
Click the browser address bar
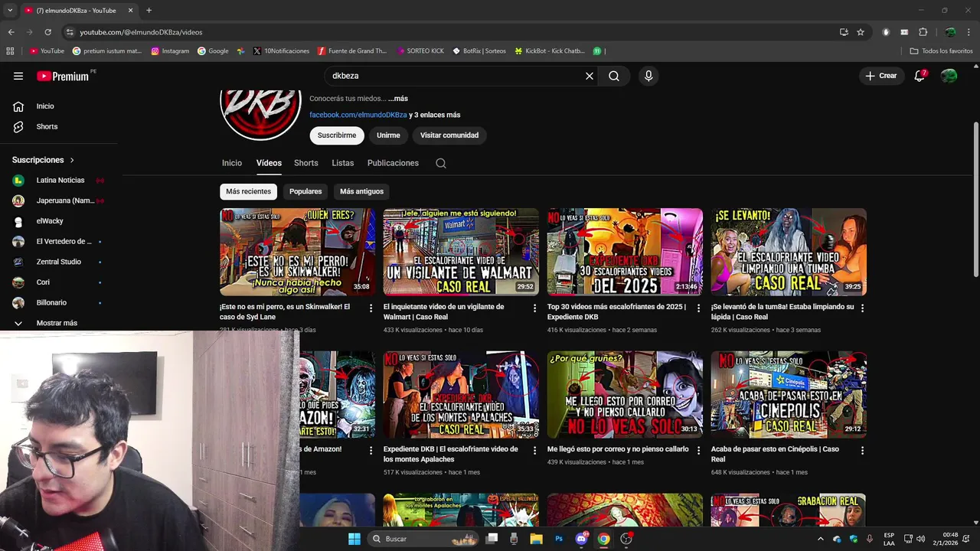(x=452, y=32)
